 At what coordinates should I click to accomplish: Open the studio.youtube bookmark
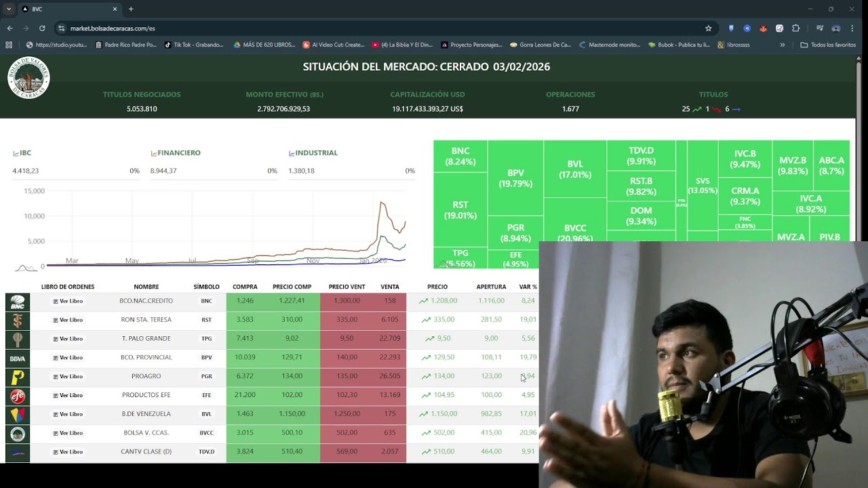(x=57, y=45)
